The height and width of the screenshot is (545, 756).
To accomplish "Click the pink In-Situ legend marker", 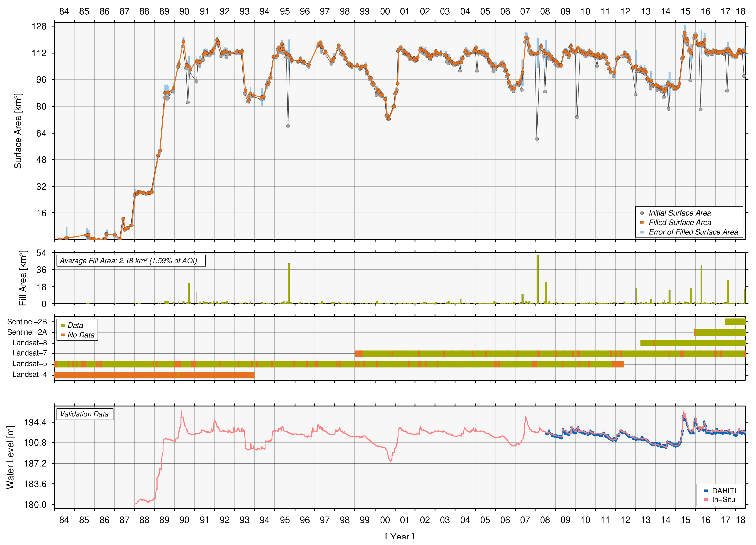I will 706,499.
